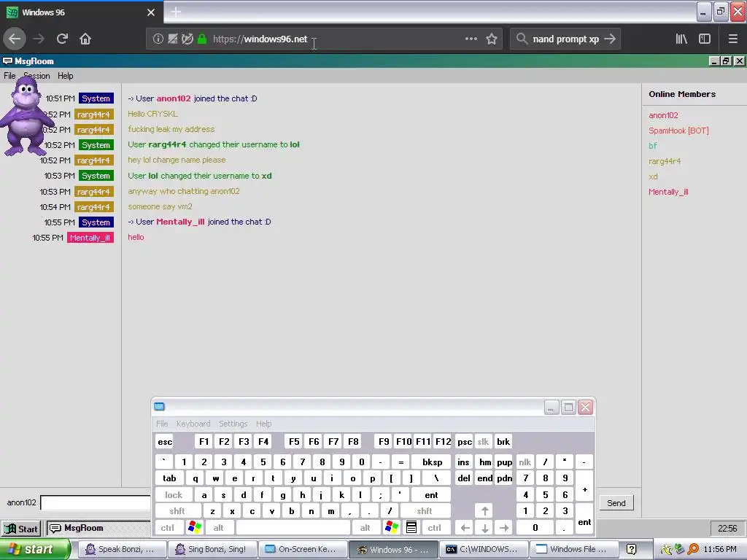Open a new browser tab with plus

(x=175, y=12)
